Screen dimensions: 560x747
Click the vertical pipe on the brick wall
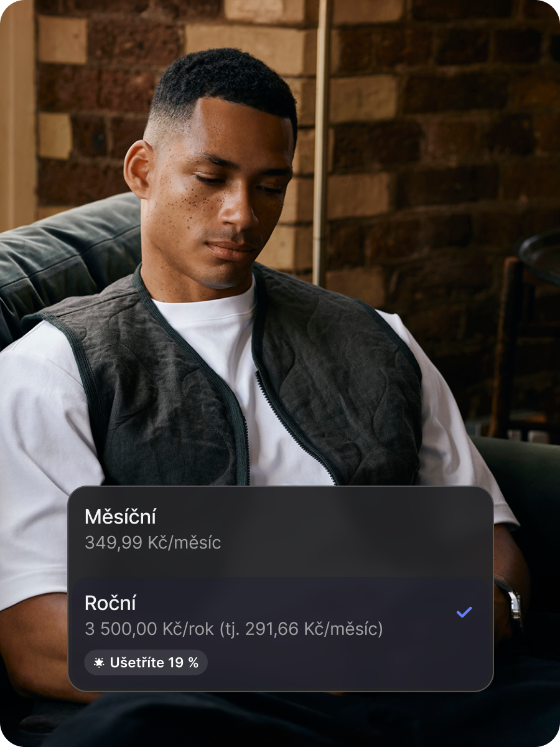tap(321, 143)
